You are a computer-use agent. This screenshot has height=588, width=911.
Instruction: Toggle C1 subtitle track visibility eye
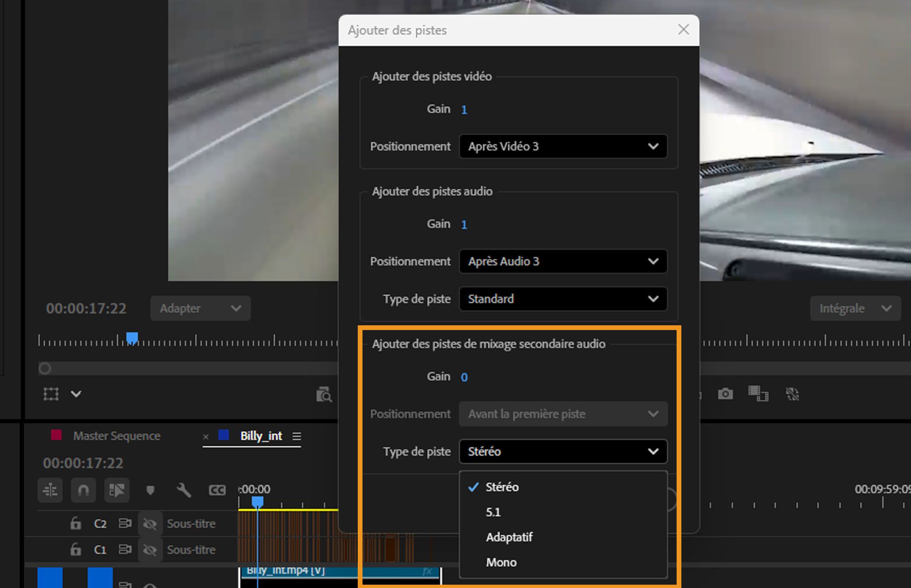click(x=150, y=550)
